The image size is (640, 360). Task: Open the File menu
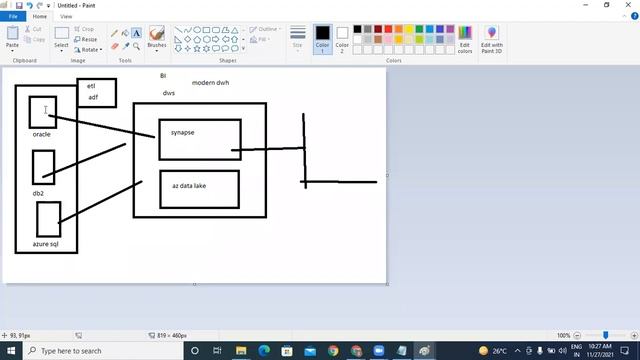point(13,16)
